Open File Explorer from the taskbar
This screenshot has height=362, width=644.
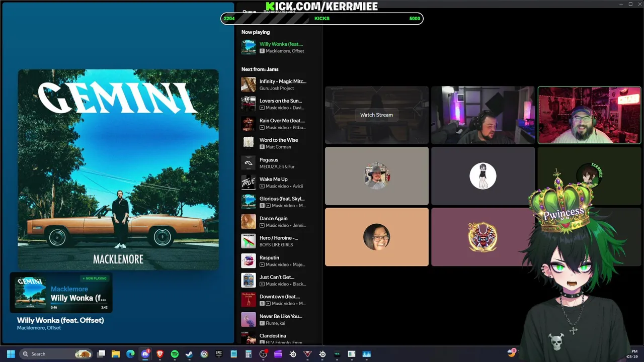click(x=116, y=354)
